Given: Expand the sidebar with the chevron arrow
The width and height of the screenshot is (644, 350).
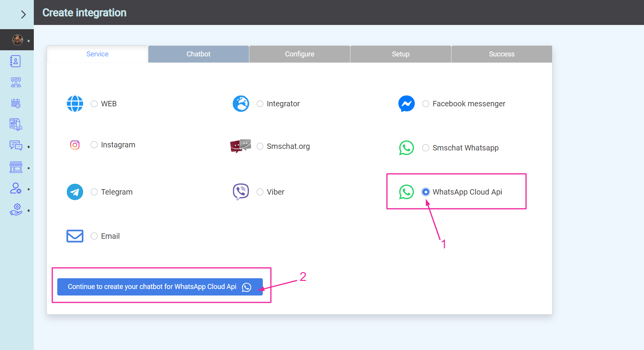Looking at the screenshot, I should [x=23, y=15].
